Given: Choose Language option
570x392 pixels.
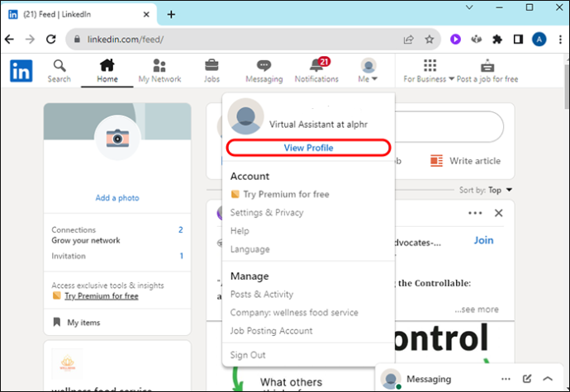Looking at the screenshot, I should pyautogui.click(x=250, y=249).
